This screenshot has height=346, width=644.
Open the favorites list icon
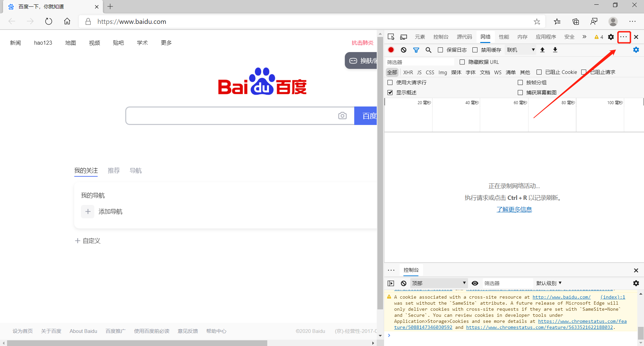557,21
